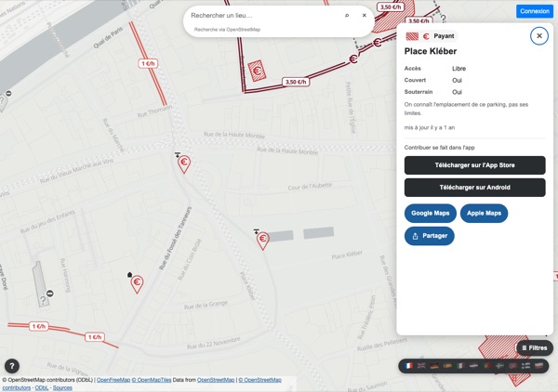
Task: Switch language with the UK flag
Action: click(421, 366)
